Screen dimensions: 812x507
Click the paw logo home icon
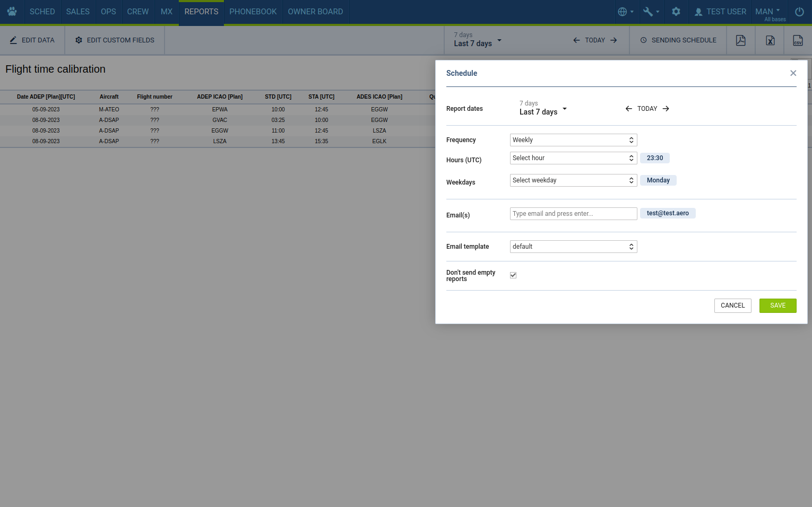(12, 12)
